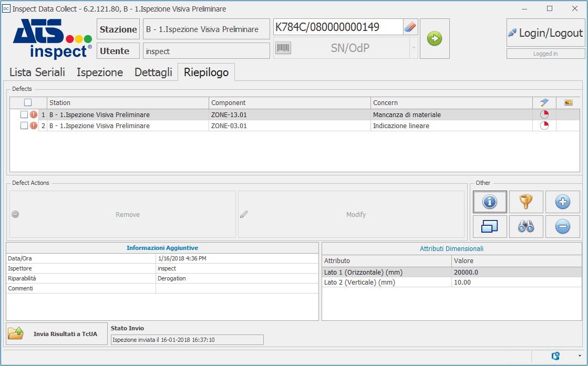
Task: Click the Concern column header
Action: click(x=451, y=102)
